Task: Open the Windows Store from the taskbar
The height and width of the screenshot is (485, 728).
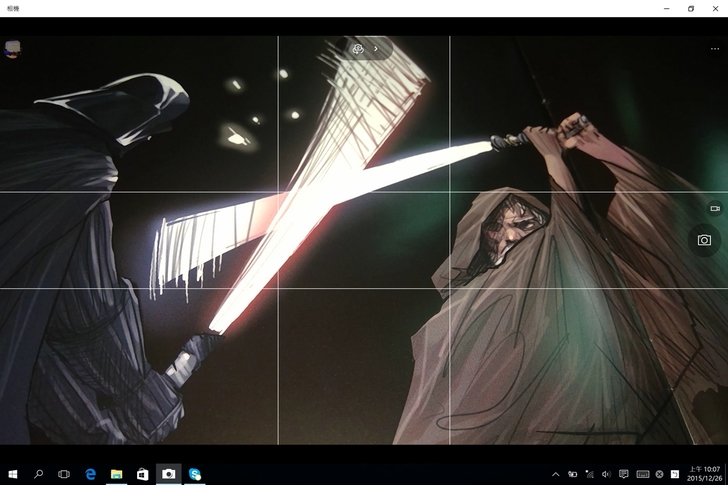Action: pyautogui.click(x=142, y=473)
